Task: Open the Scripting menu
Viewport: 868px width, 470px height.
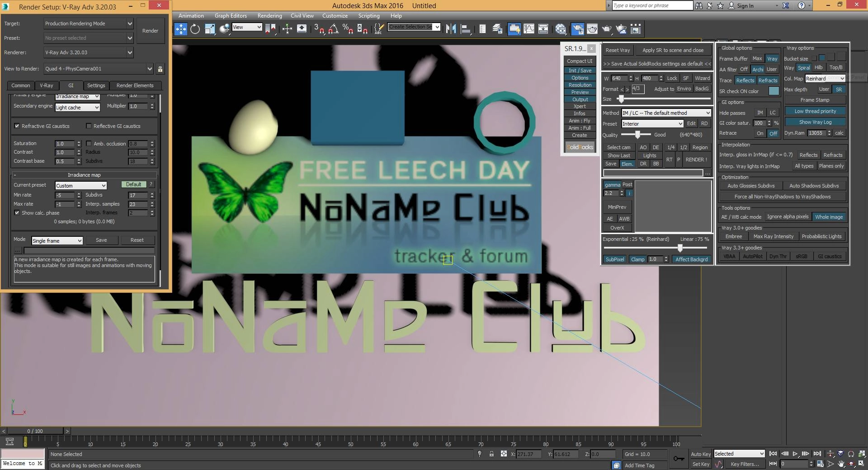Action: (369, 16)
